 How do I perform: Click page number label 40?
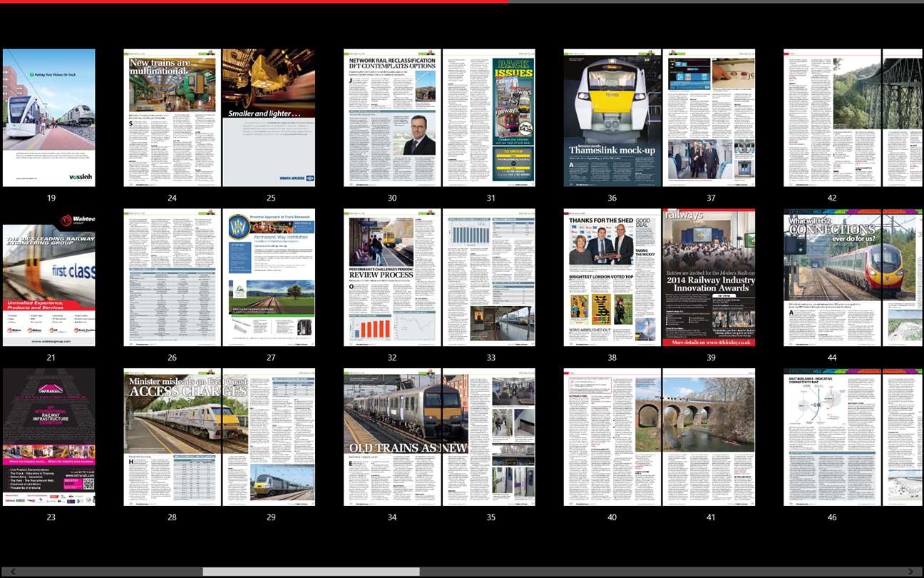612,517
